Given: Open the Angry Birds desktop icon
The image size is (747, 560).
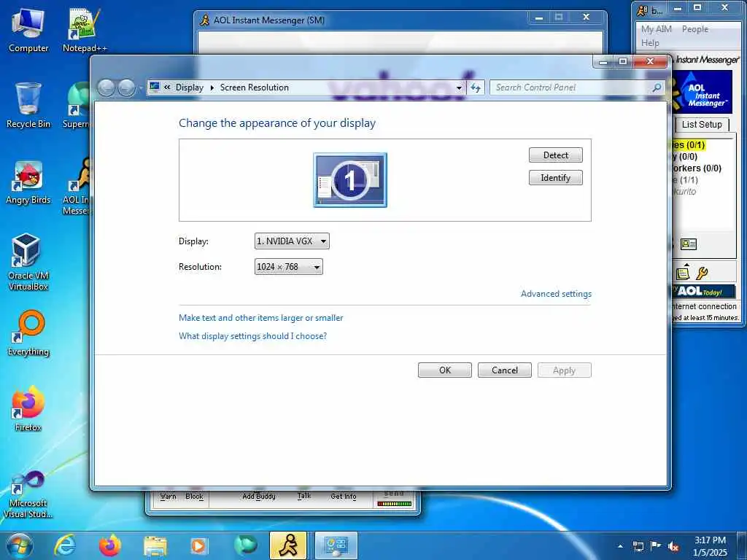Looking at the screenshot, I should (x=28, y=182).
